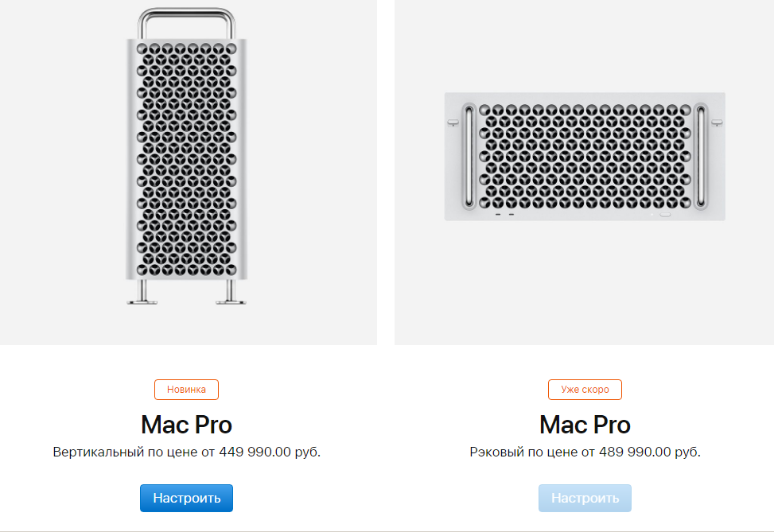Click the orange "Уже скоро" badge
The height and width of the screenshot is (532, 774).
point(585,390)
